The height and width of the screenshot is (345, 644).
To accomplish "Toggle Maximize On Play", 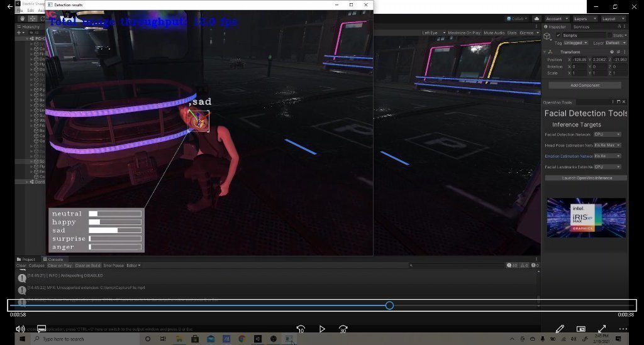I will pos(464,33).
